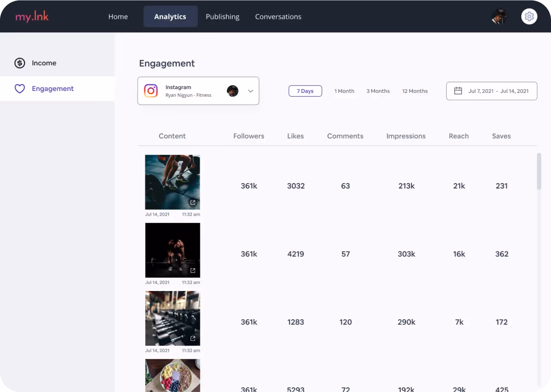Open the settings gear icon
The image size is (551, 392).
529,17
